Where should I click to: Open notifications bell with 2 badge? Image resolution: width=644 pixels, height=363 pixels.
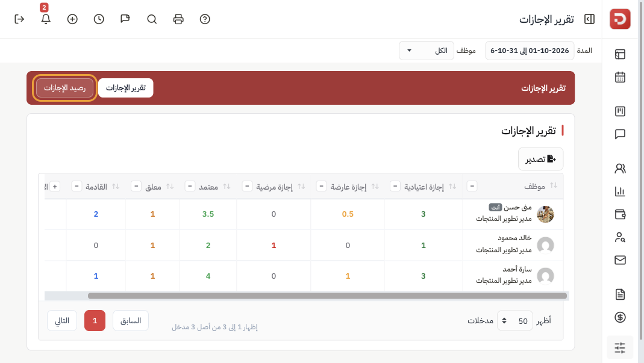pyautogui.click(x=46, y=19)
